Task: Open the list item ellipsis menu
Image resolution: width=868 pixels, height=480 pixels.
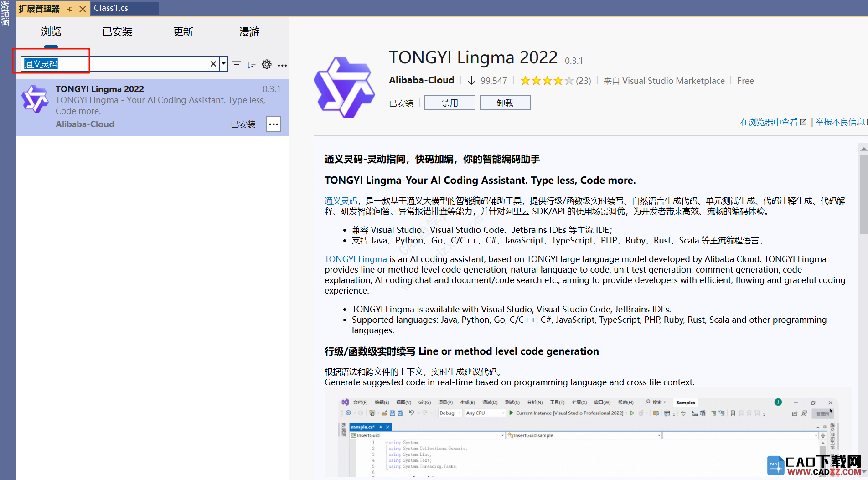Action: point(274,124)
